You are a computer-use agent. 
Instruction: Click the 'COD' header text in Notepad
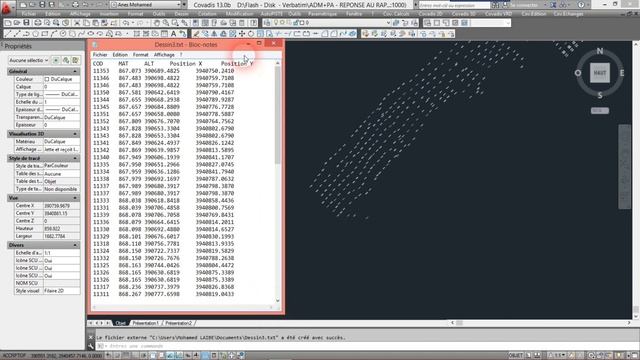coord(98,64)
